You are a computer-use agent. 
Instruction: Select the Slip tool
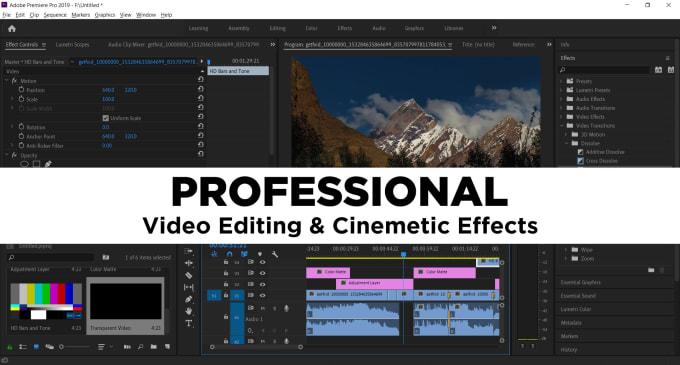pyautogui.click(x=189, y=287)
